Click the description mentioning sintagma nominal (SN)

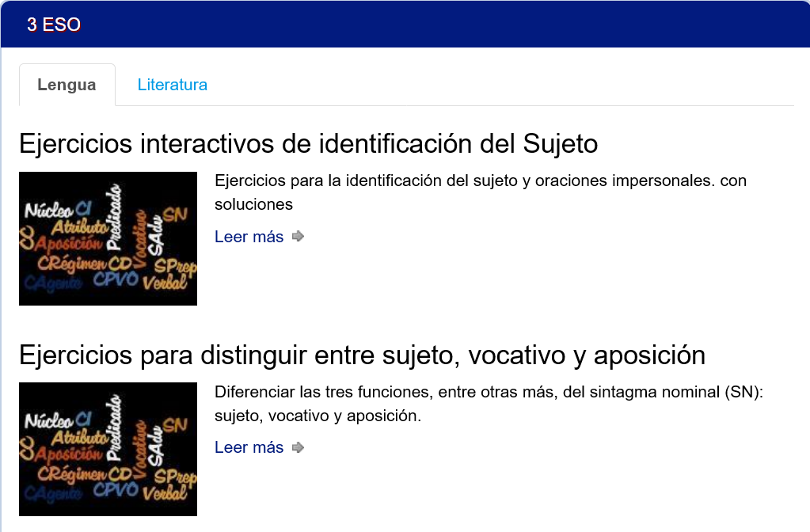click(488, 404)
